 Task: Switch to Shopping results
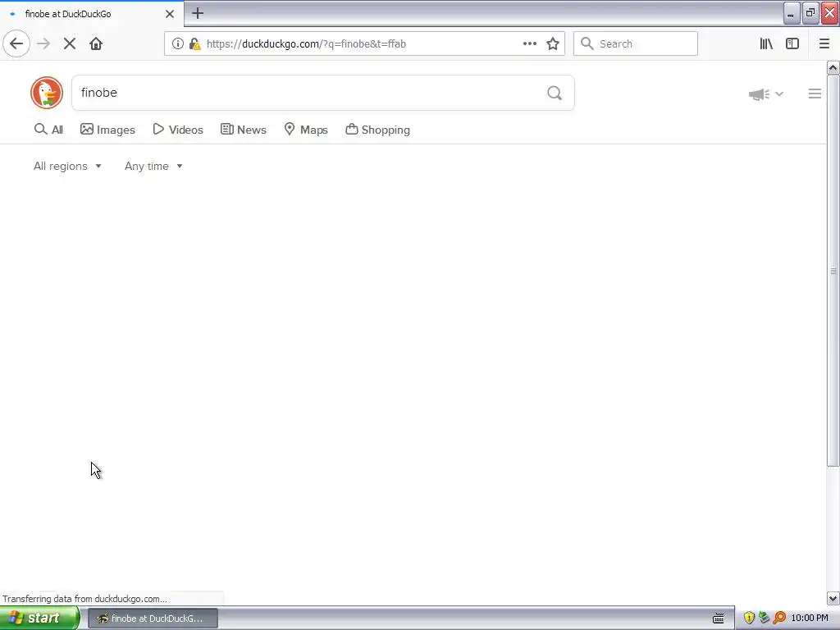tap(377, 130)
